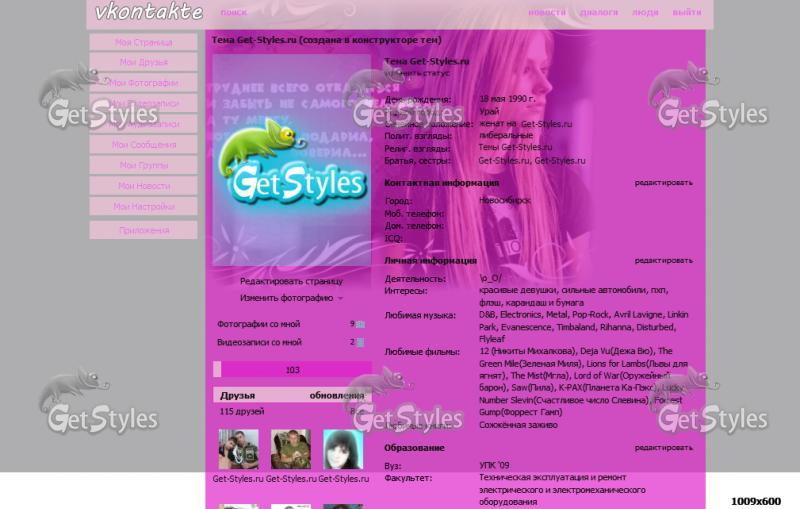Click выйти to log out
The height and width of the screenshot is (509, 800).
click(x=687, y=12)
